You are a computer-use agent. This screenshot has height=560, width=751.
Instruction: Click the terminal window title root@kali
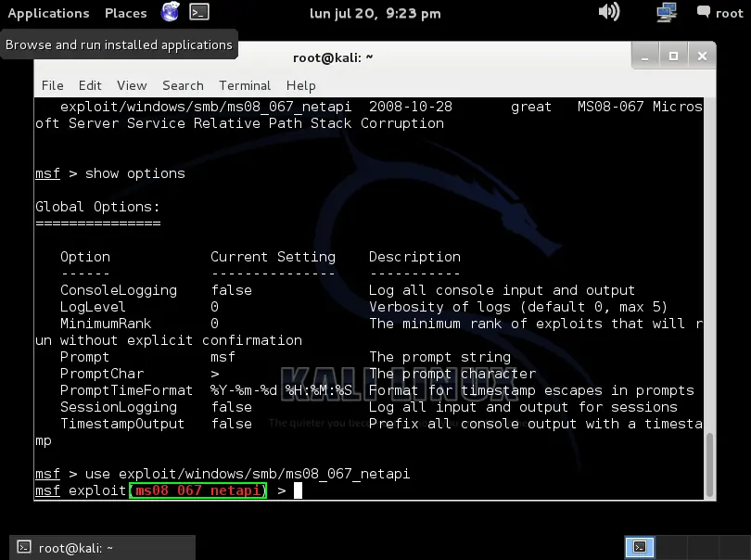click(333, 58)
